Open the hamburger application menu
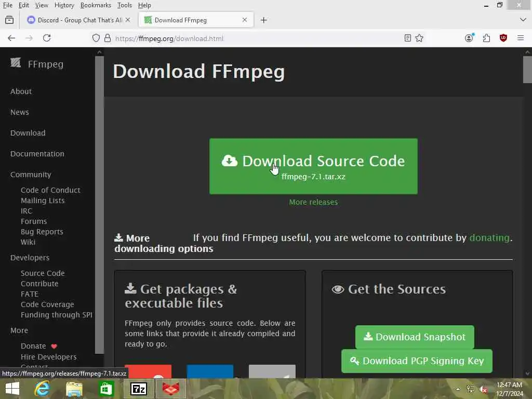This screenshot has width=532, height=399. click(x=521, y=38)
